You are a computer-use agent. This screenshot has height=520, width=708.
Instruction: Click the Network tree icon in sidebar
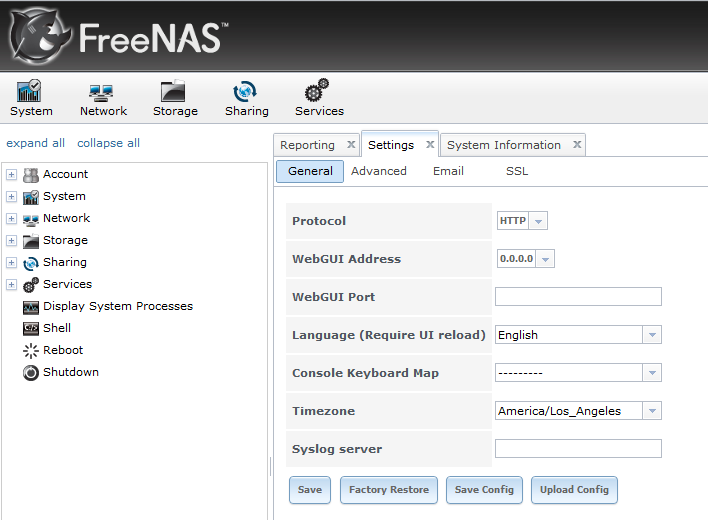click(31, 220)
